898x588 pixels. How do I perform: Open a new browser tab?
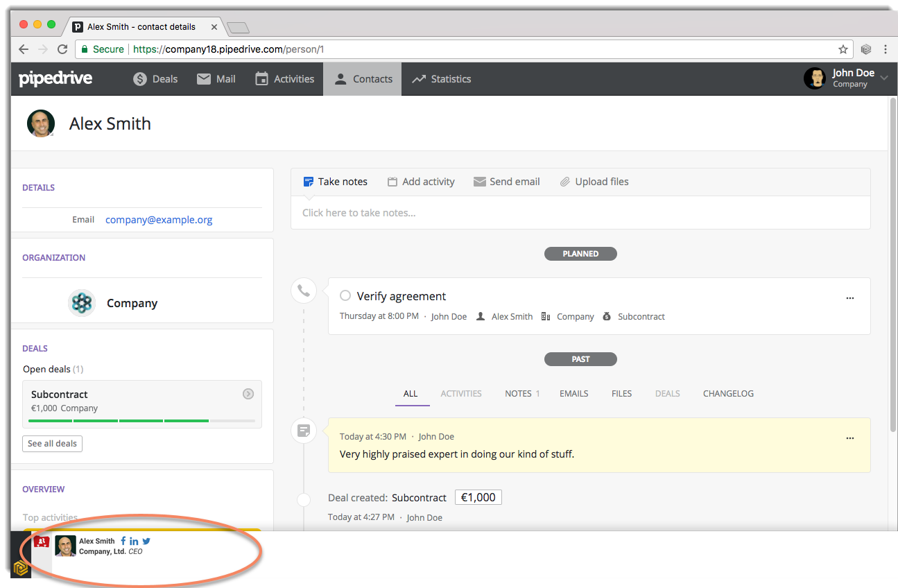238,28
